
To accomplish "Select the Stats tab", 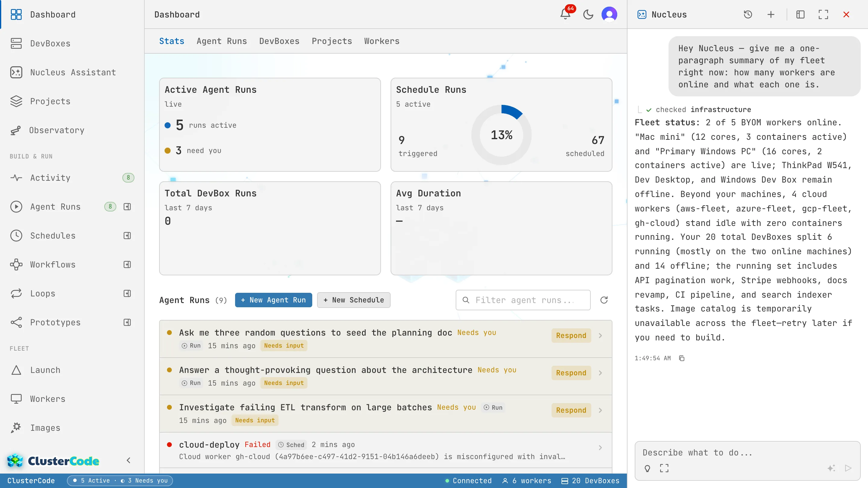I will (171, 41).
